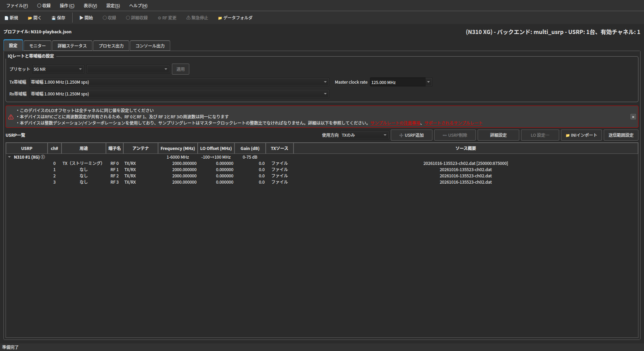Open the 表示(V) menu

[90, 6]
